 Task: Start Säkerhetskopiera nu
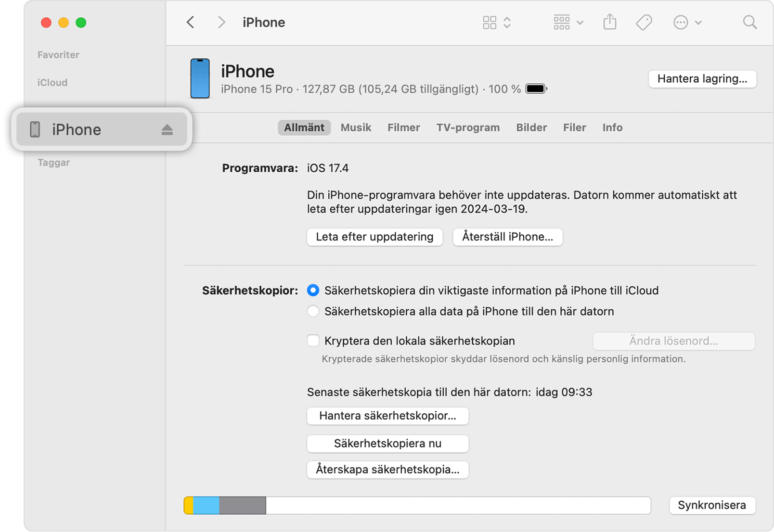[387, 443]
